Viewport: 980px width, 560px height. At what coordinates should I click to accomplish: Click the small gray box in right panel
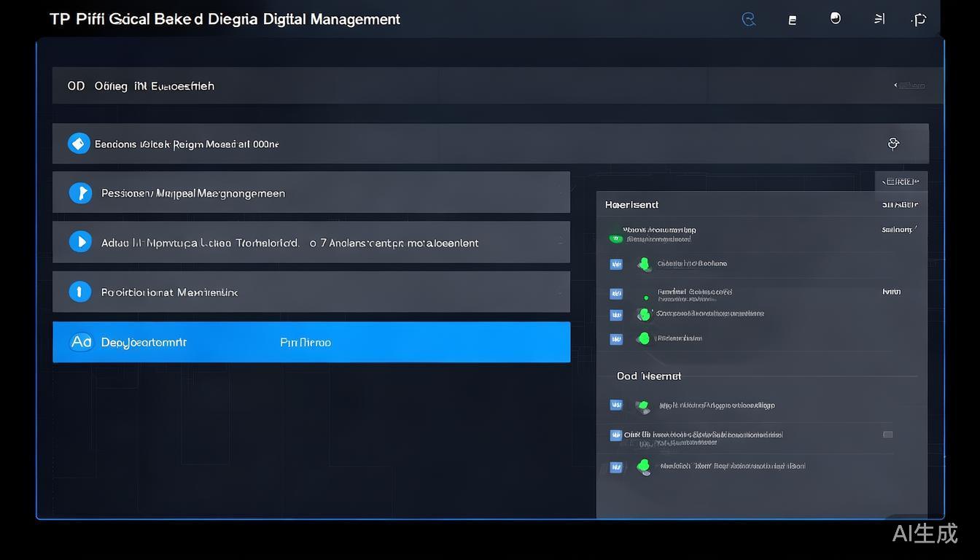tap(887, 435)
